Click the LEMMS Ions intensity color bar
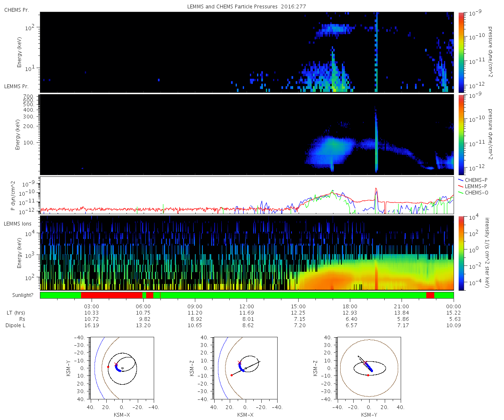Viewport: 504px width, 420px height. click(x=460, y=253)
